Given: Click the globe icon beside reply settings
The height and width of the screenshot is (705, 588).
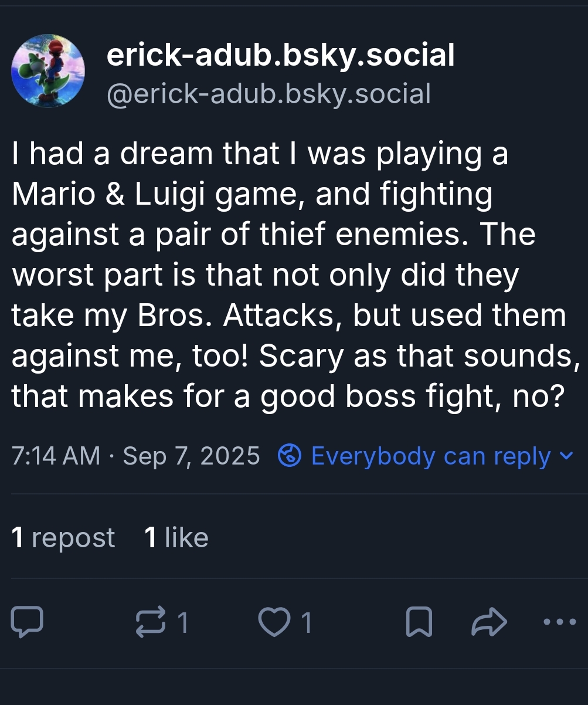Looking at the screenshot, I should pos(289,456).
